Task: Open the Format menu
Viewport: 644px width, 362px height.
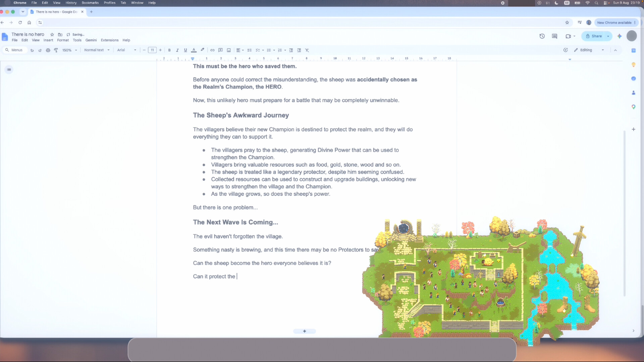Action: pos(63,40)
